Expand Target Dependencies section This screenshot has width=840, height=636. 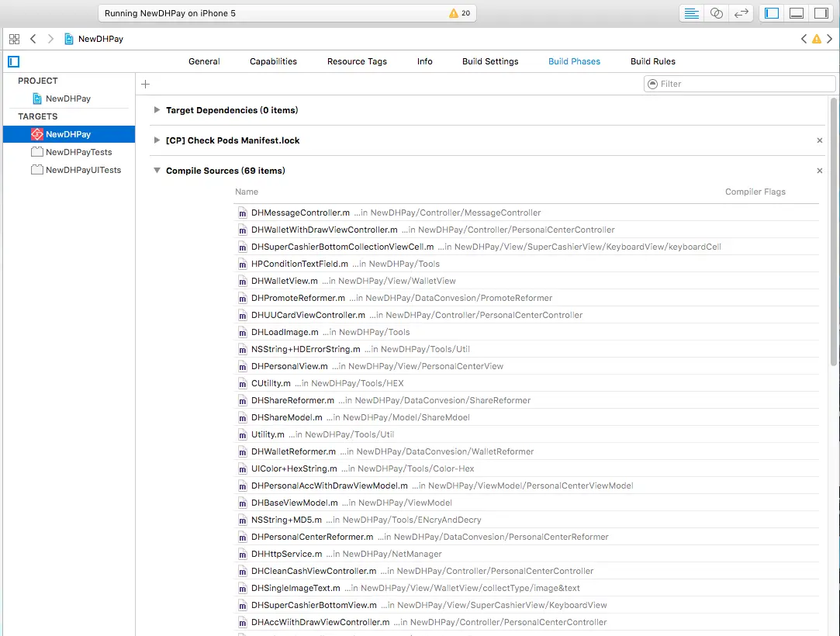click(157, 110)
